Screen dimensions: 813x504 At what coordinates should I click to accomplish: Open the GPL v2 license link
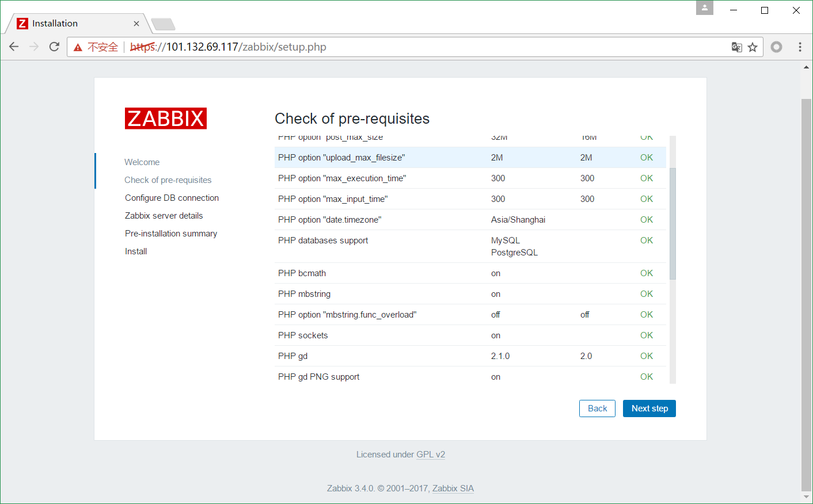[x=431, y=455]
